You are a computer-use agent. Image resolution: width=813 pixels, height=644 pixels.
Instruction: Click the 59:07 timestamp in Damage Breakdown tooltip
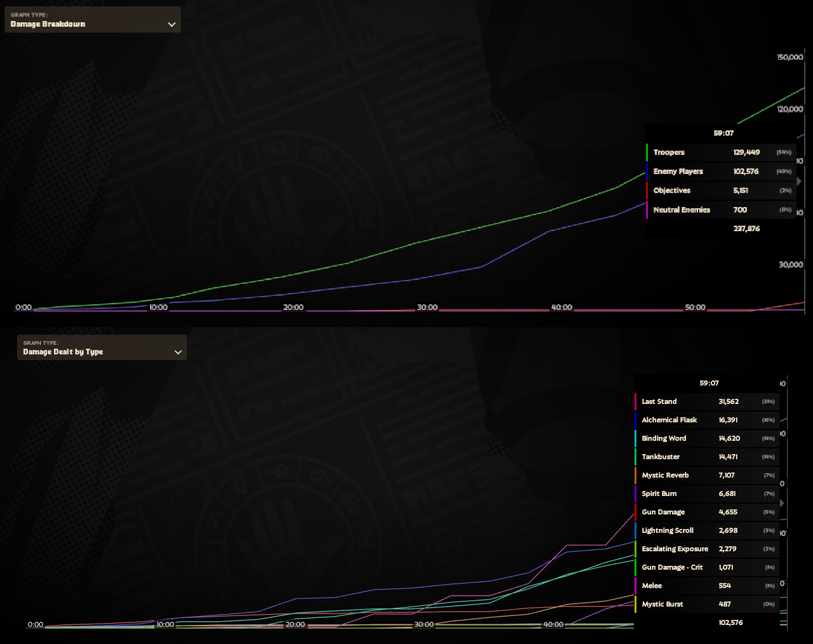click(723, 133)
